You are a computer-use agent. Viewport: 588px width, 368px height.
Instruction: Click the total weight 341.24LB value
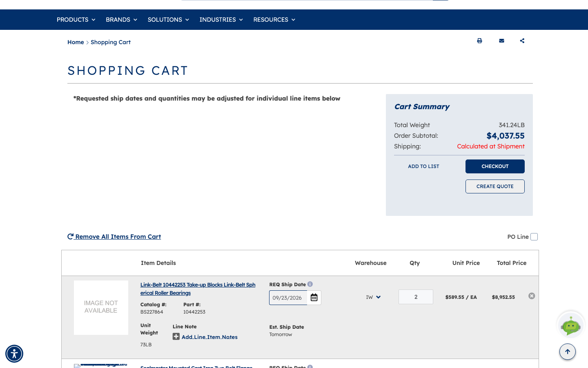[512, 125]
